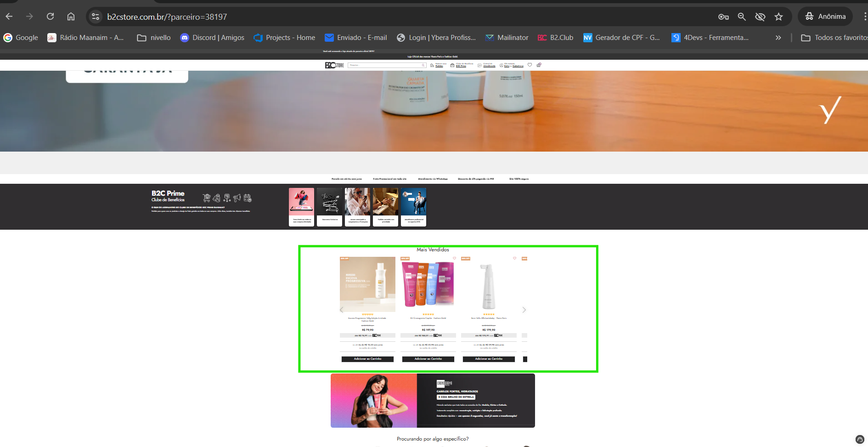Focus the address bar URL b2cstore.com.br

(x=167, y=17)
